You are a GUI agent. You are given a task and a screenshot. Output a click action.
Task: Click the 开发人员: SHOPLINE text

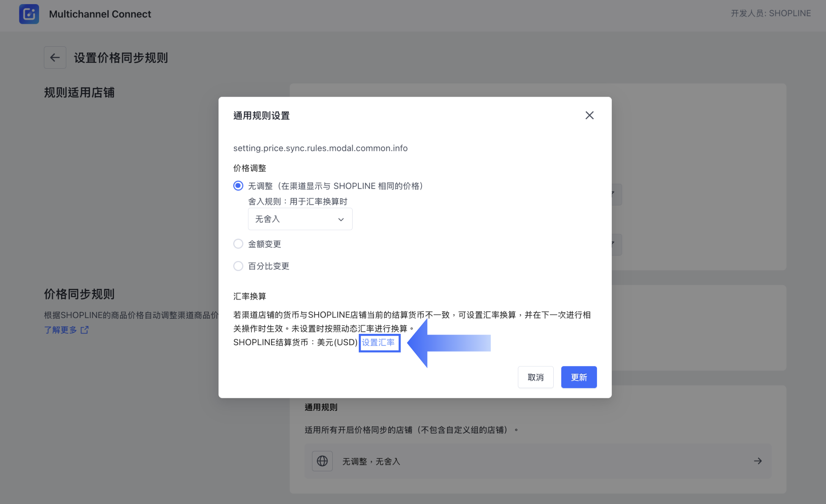click(770, 13)
